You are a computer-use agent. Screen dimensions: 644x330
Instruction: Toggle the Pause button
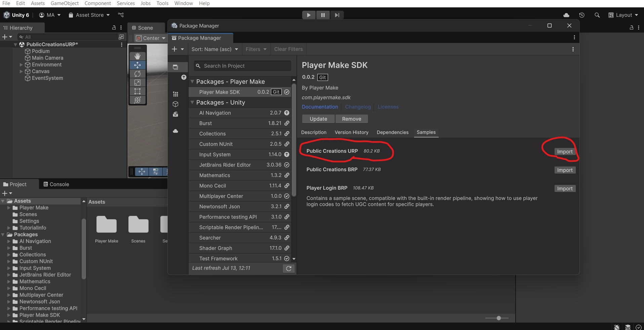[323, 15]
